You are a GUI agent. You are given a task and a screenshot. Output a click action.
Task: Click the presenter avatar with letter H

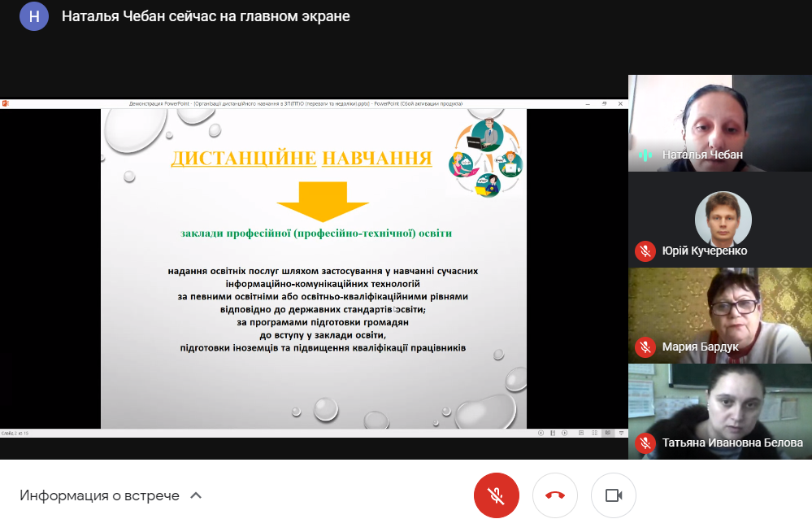34,16
